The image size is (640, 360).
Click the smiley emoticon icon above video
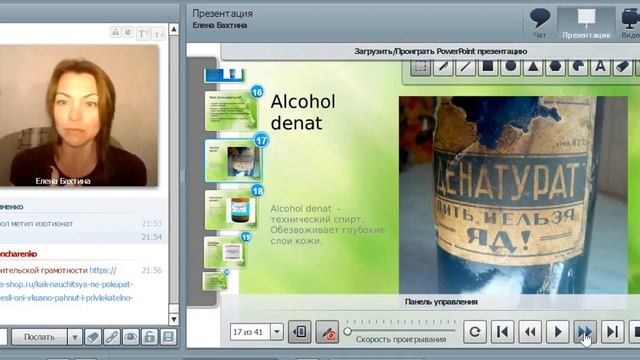coord(128,32)
